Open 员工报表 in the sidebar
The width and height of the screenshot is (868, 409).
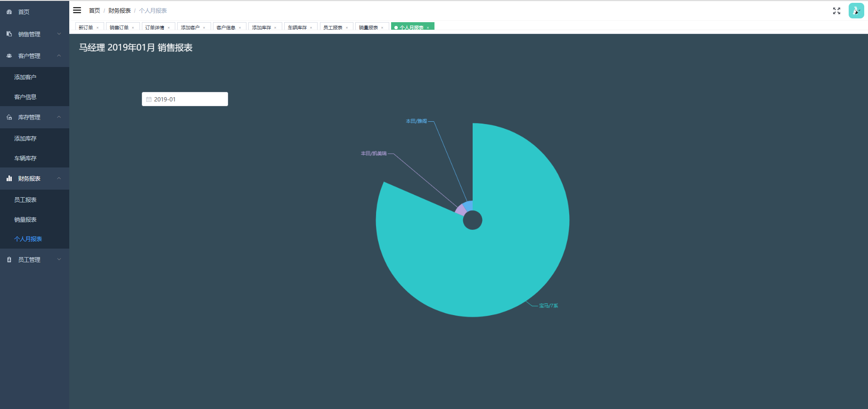pyautogui.click(x=34, y=200)
